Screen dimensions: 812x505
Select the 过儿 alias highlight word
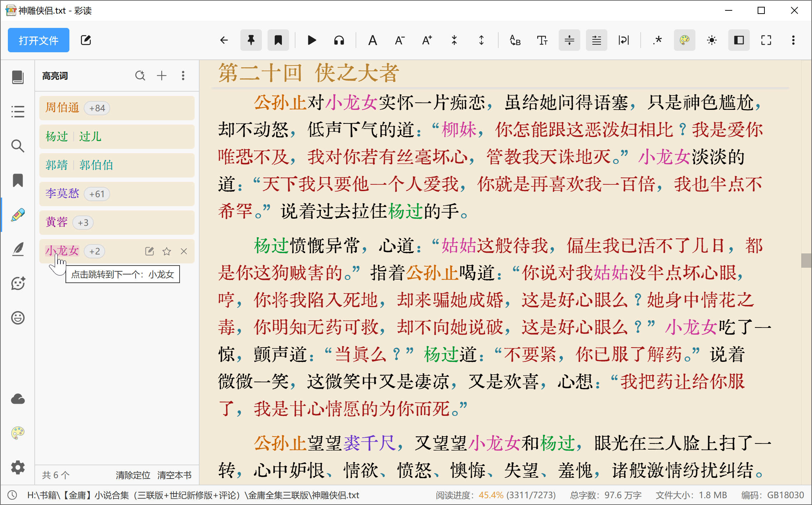tap(90, 136)
